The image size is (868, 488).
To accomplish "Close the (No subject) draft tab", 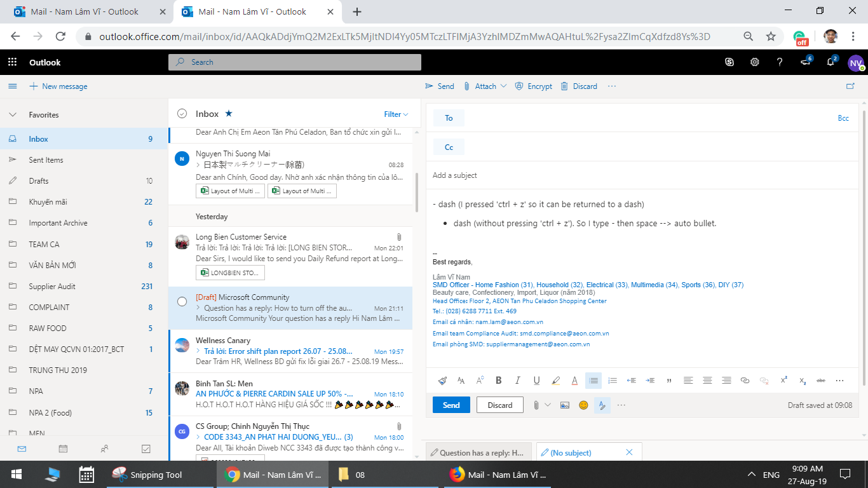I will [629, 452].
